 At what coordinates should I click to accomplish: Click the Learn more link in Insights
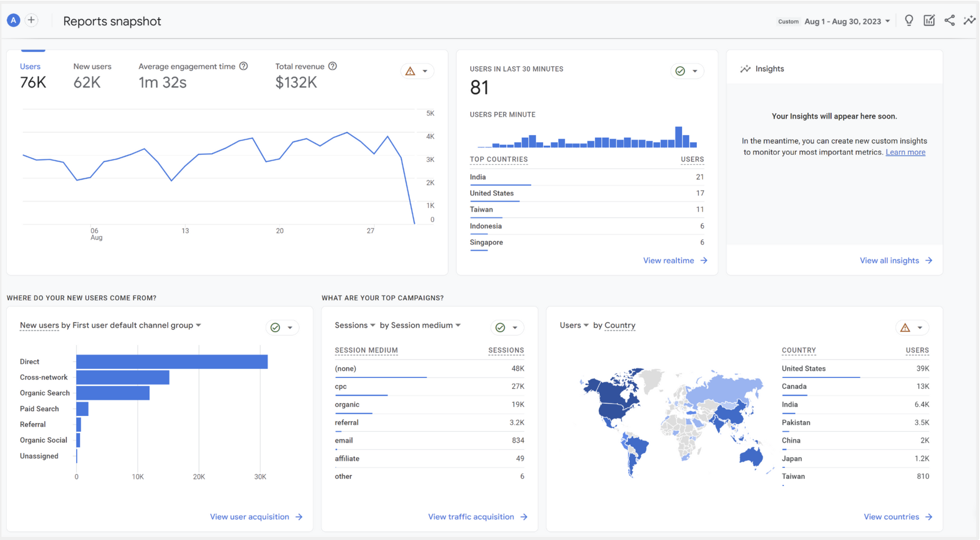pyautogui.click(x=905, y=152)
